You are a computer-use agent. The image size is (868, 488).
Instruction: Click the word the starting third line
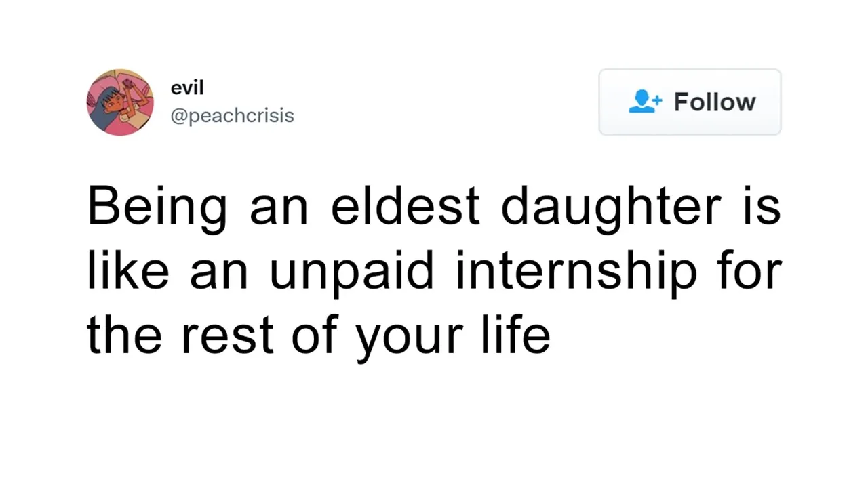pyautogui.click(x=123, y=333)
